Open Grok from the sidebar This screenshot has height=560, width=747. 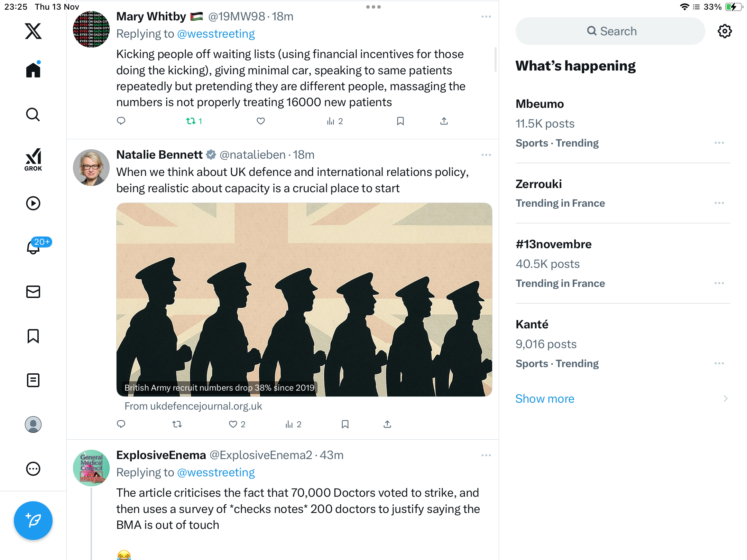pyautogui.click(x=33, y=159)
